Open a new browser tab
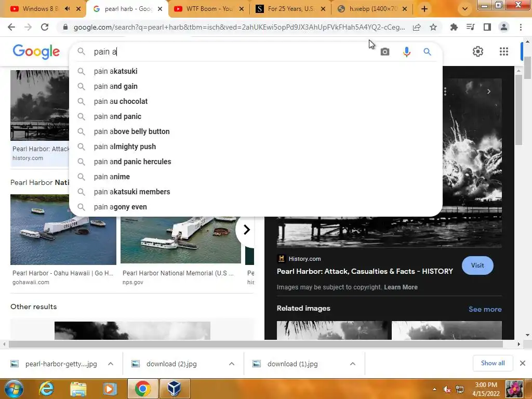Viewport: 532px width, 399px height. (424, 9)
